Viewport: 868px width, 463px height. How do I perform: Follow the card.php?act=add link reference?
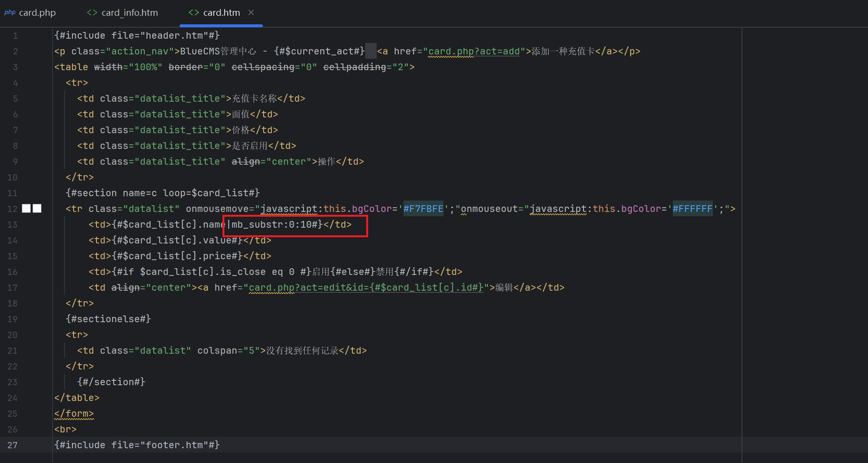pos(474,51)
